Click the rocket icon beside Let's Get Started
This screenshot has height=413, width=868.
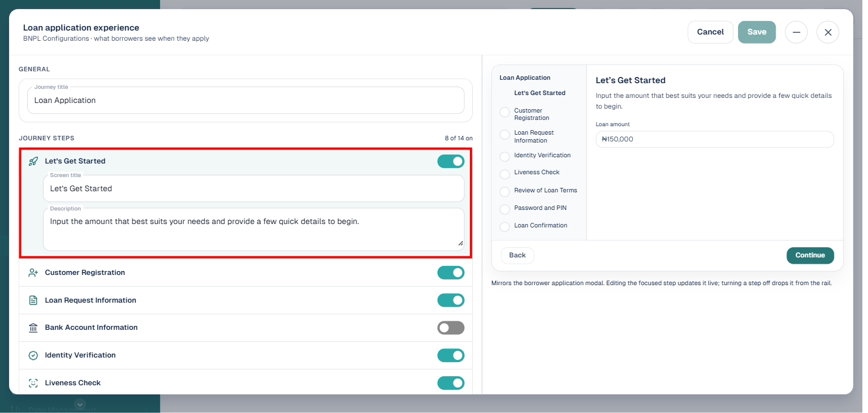point(33,161)
